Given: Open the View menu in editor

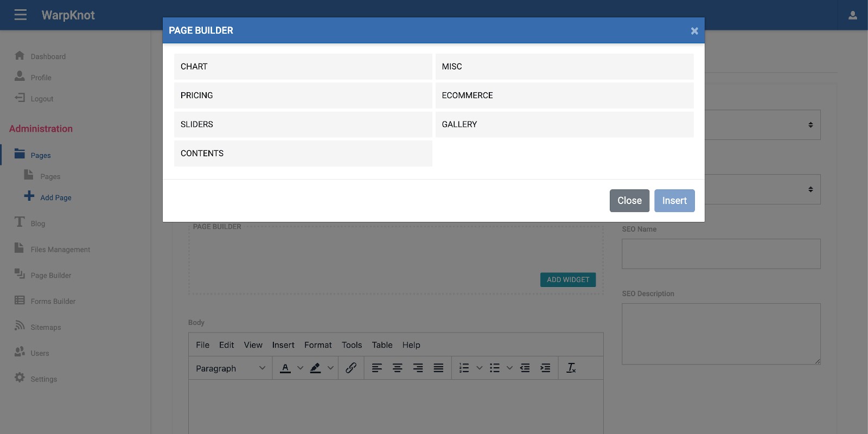Looking at the screenshot, I should tap(253, 345).
